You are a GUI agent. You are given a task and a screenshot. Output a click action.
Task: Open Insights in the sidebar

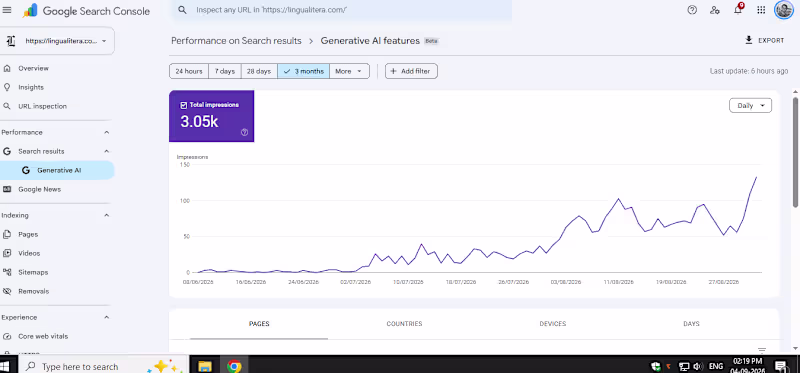pos(31,87)
